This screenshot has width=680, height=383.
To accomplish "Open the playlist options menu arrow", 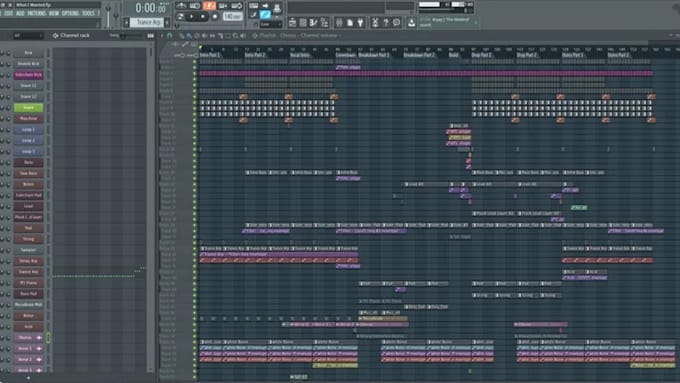I will tap(162, 36).
